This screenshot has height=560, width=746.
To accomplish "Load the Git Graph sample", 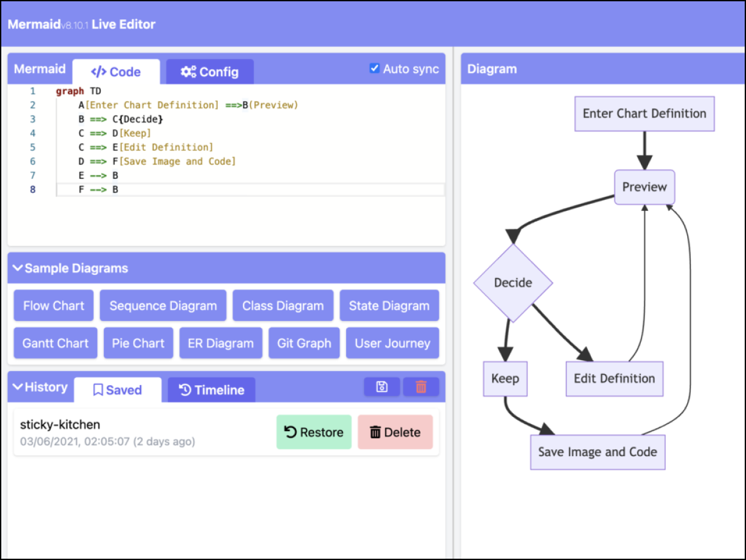I will pos(304,343).
